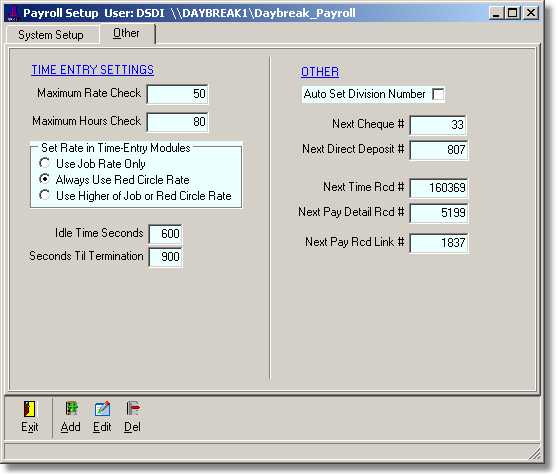Viewport: 557px width, 476px height.
Task: Click the Add record icon
Action: [71, 409]
